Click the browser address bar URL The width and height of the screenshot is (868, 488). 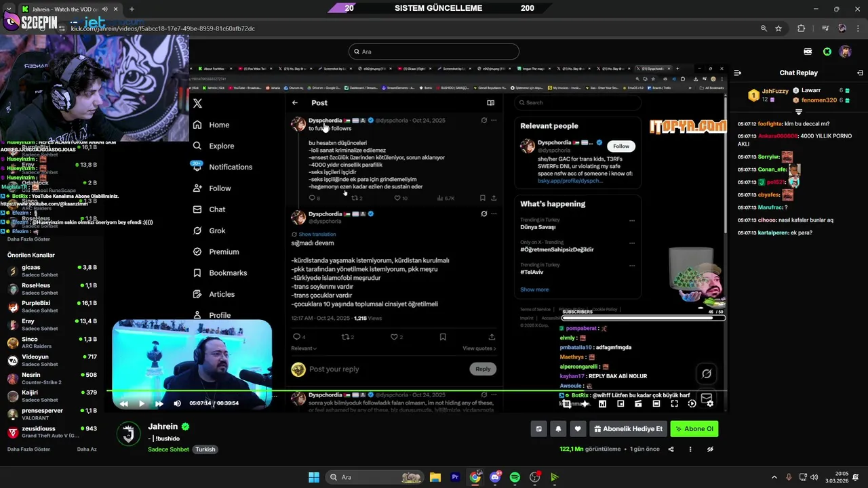[x=163, y=28]
